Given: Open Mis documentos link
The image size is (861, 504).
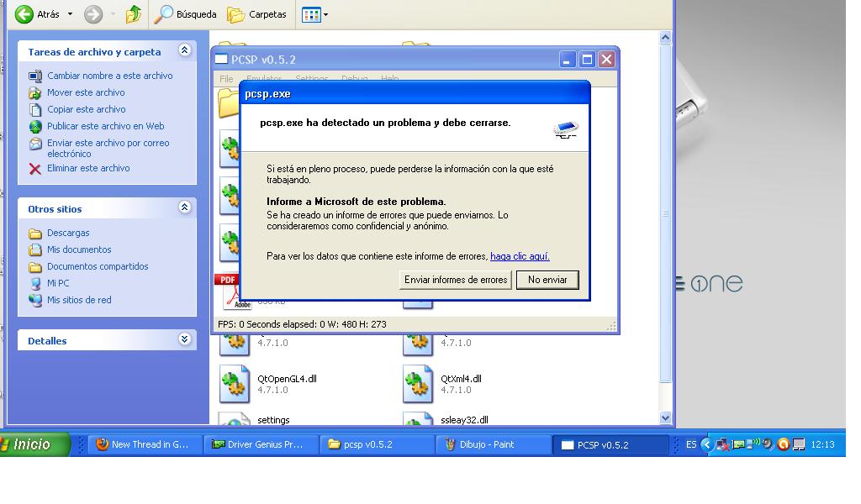Looking at the screenshot, I should 79,249.
